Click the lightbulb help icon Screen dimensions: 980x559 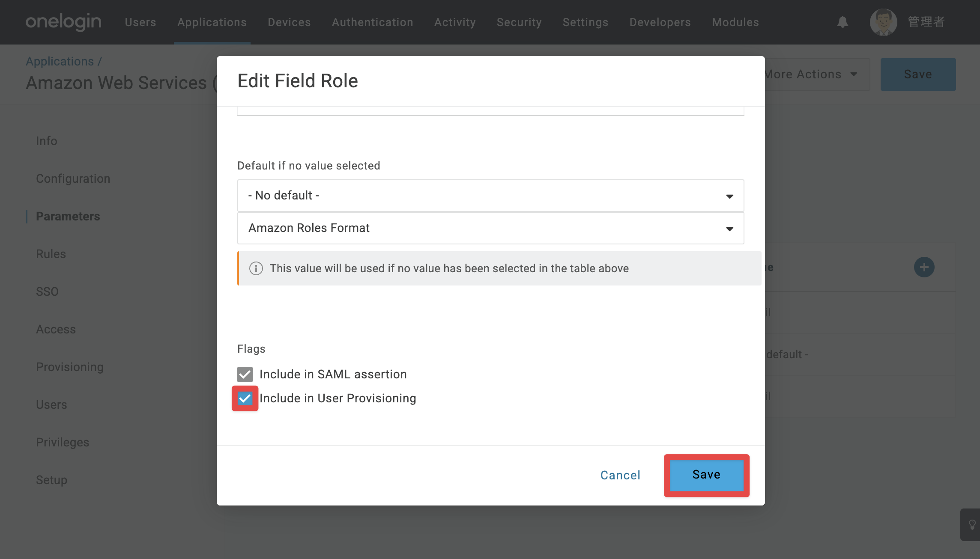972,524
